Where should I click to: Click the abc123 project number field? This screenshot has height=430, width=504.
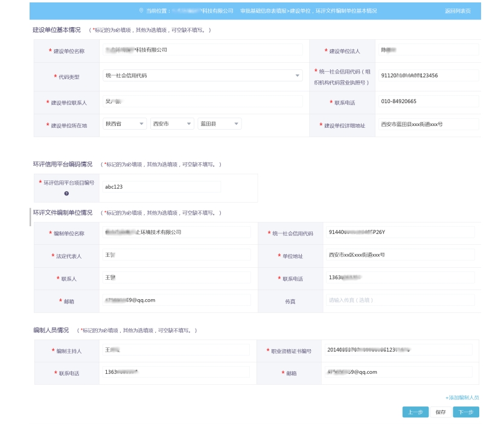click(162, 187)
